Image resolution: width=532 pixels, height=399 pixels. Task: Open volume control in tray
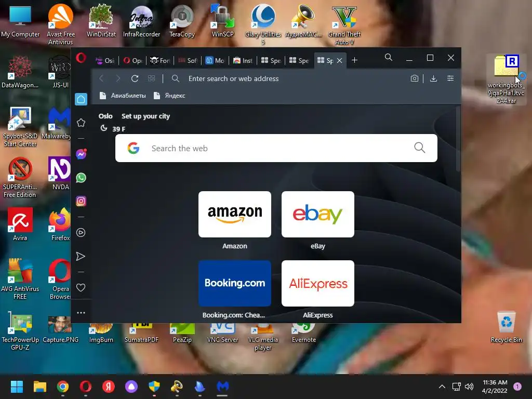pyautogui.click(x=469, y=387)
